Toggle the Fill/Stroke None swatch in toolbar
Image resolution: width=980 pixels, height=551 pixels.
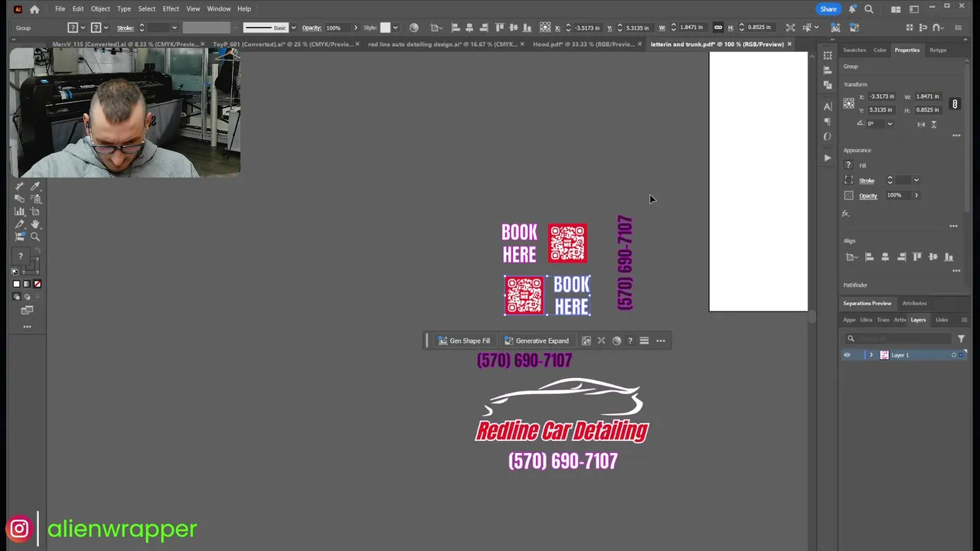37,284
